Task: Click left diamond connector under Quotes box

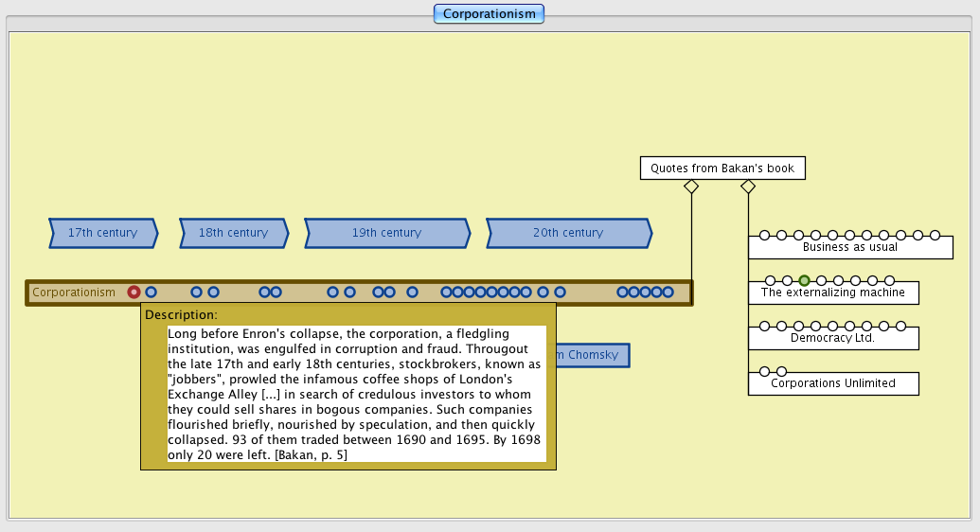Action: tap(691, 187)
